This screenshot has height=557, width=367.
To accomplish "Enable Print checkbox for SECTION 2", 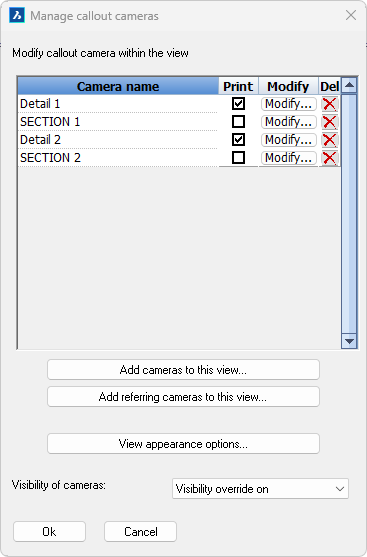I will pos(238,157).
